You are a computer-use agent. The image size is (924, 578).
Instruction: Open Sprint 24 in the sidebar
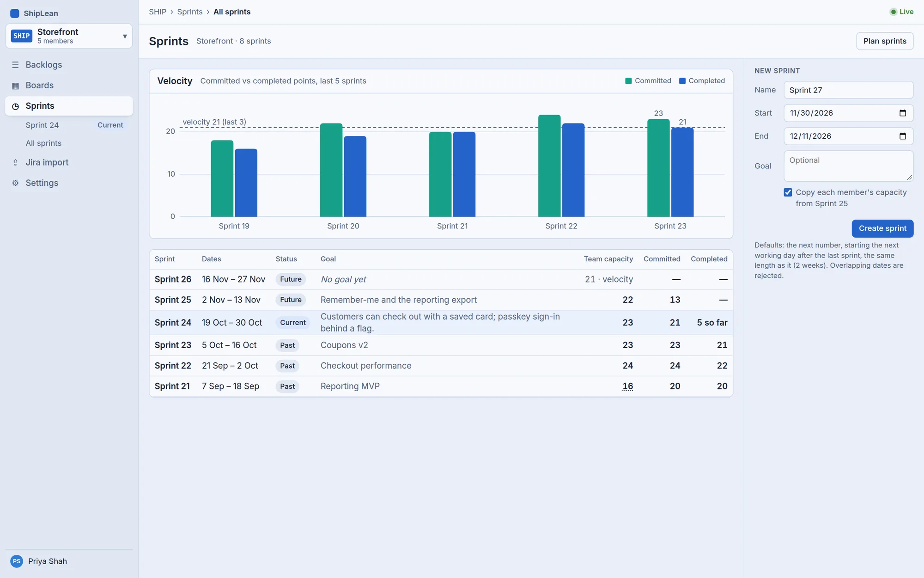[x=69, y=125]
